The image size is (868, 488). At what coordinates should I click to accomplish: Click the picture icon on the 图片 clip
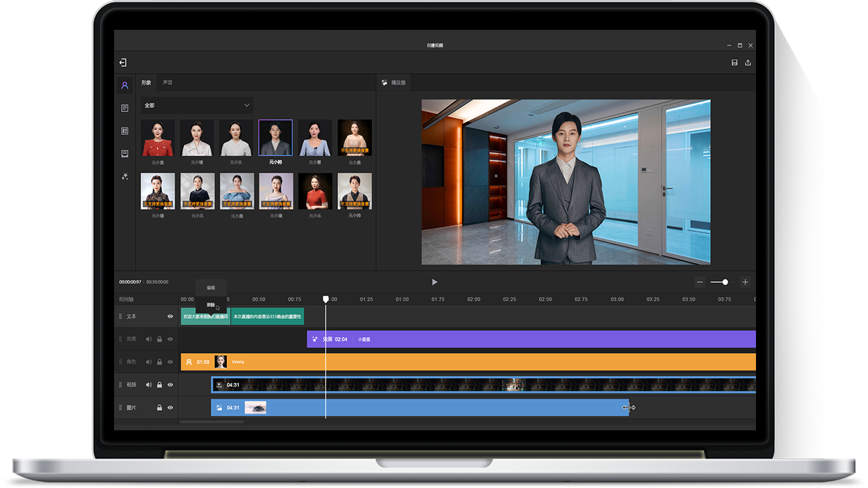[x=218, y=407]
